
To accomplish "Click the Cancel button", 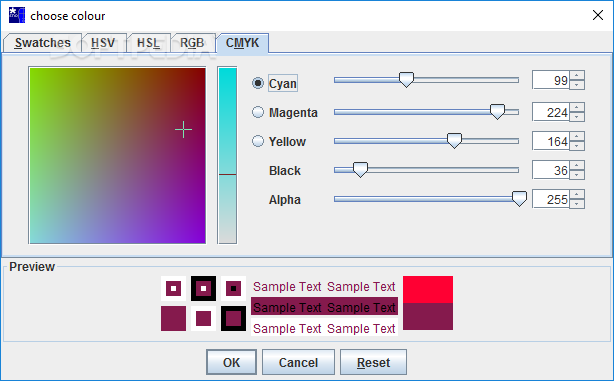I will coord(298,362).
